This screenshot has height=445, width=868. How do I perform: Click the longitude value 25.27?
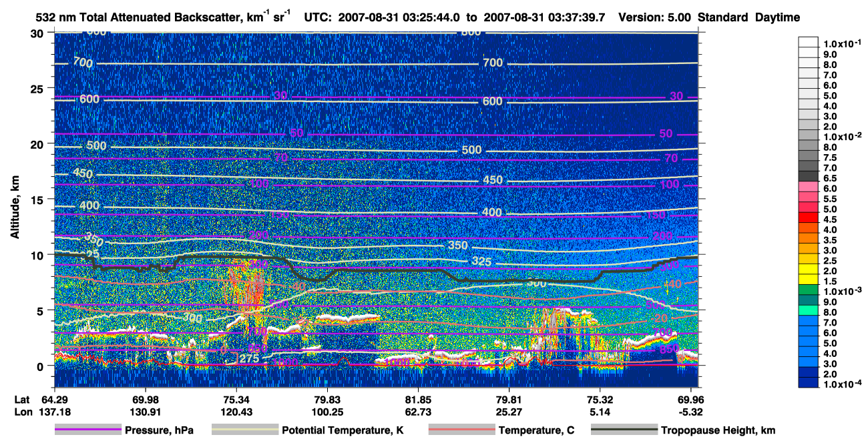pos(509,412)
